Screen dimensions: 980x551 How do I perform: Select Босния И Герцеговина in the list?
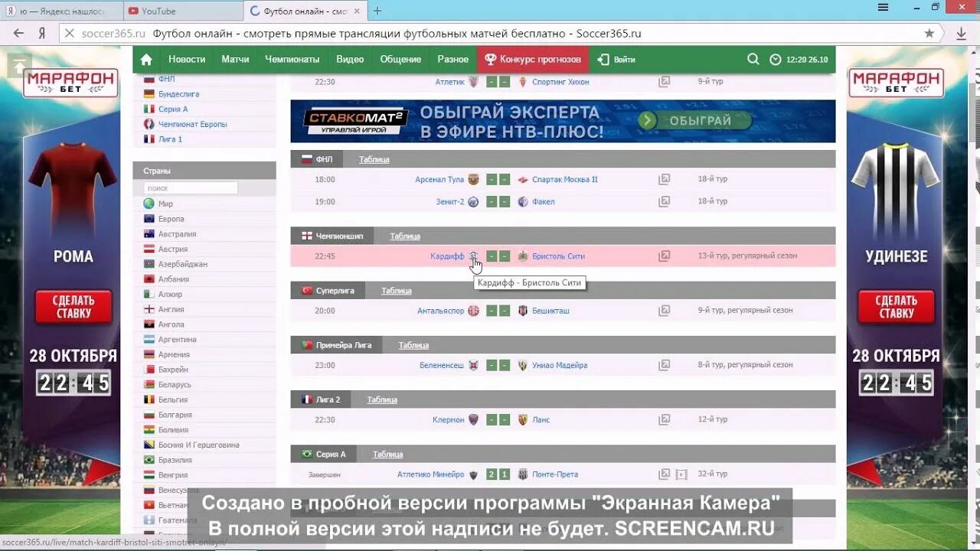pyautogui.click(x=198, y=445)
